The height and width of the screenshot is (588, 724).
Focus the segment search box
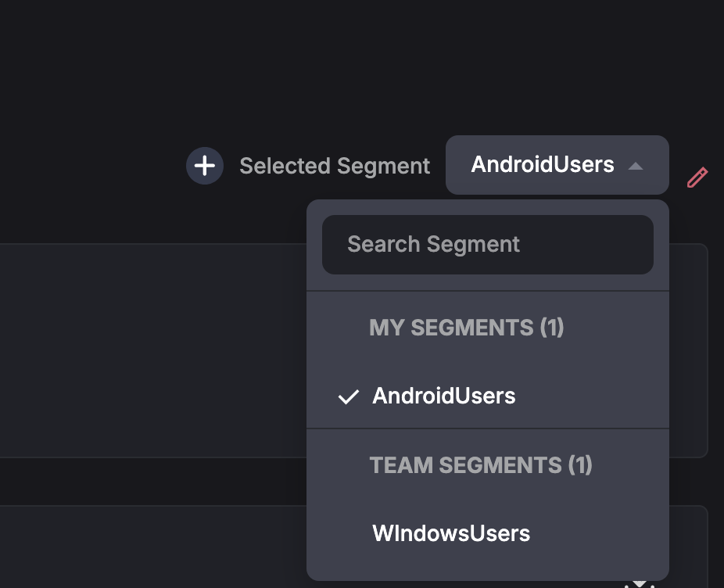point(487,245)
